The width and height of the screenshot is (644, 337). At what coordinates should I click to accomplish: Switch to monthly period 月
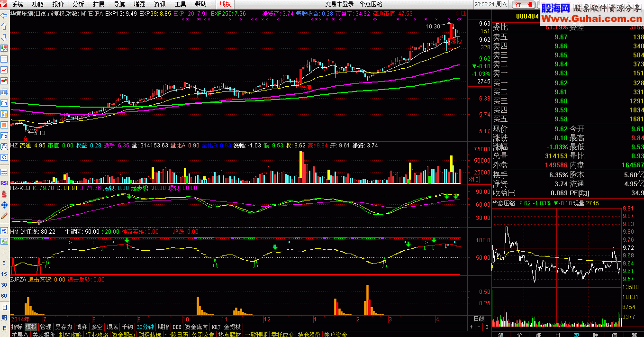pyautogui.click(x=4, y=328)
